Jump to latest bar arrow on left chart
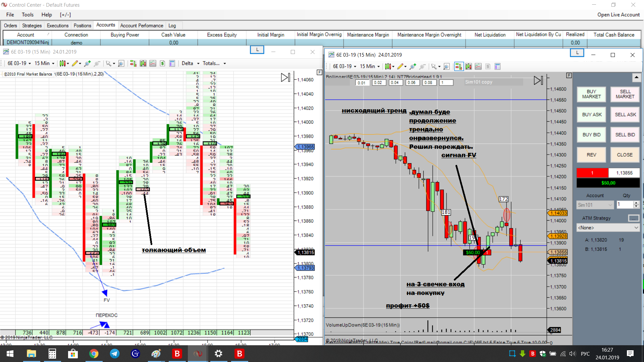The width and height of the screenshot is (644, 362). [x=285, y=77]
